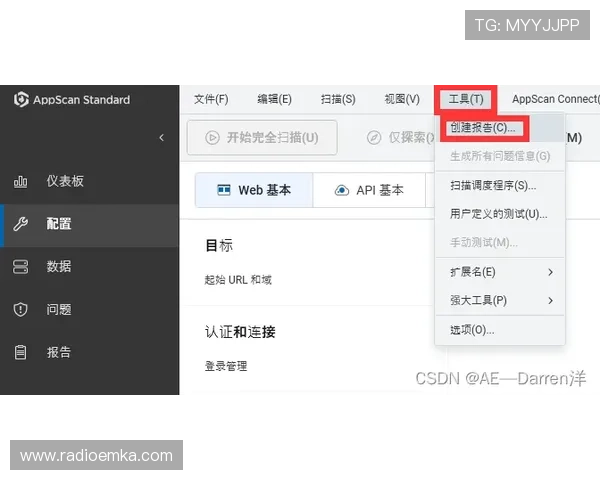Open 强大工具(P) menu entry label
Image resolution: width=600 pixels, height=480 pixels.
tap(478, 300)
